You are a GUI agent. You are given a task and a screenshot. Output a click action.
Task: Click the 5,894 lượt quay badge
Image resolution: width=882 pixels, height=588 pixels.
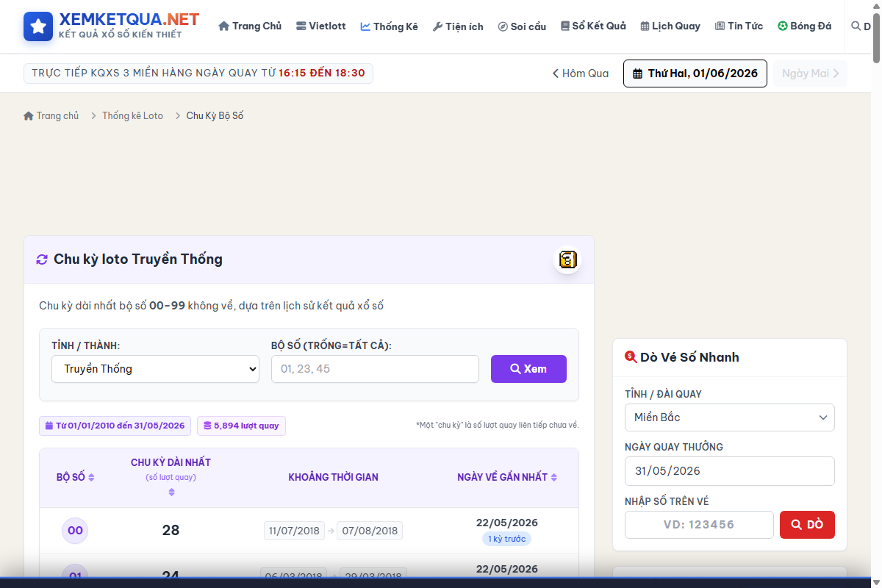[x=241, y=426]
